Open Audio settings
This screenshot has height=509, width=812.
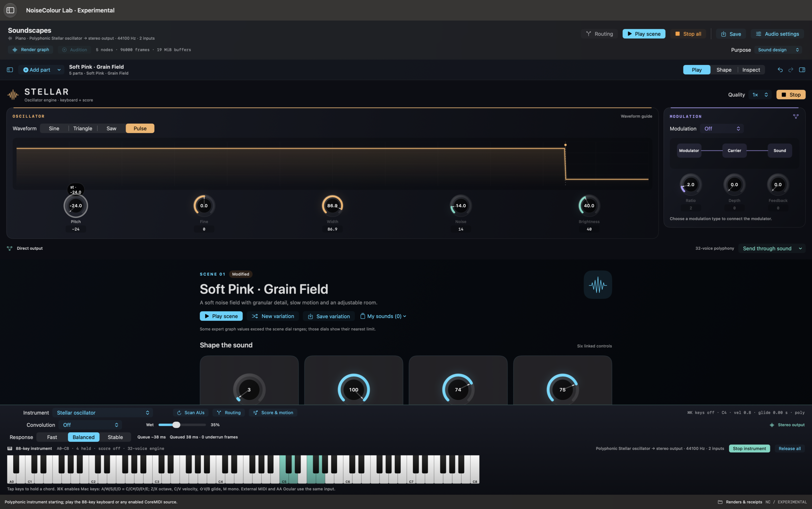coord(777,34)
